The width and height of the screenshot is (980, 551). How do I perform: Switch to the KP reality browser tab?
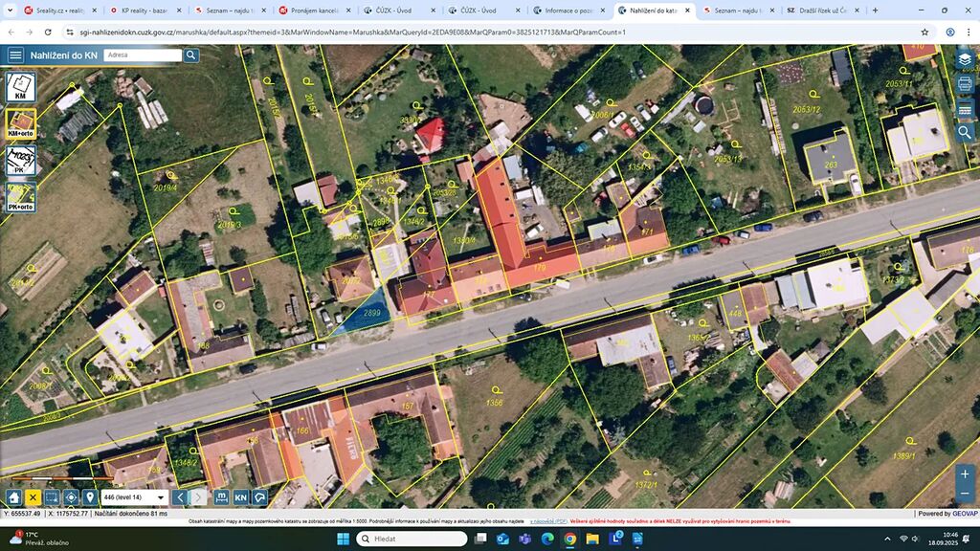coord(145,11)
